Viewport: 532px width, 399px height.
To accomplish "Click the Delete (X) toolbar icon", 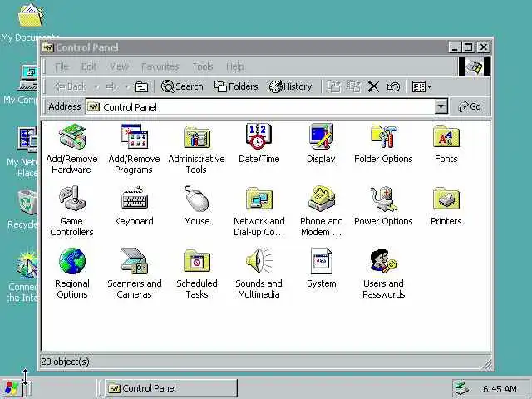I will (373, 86).
